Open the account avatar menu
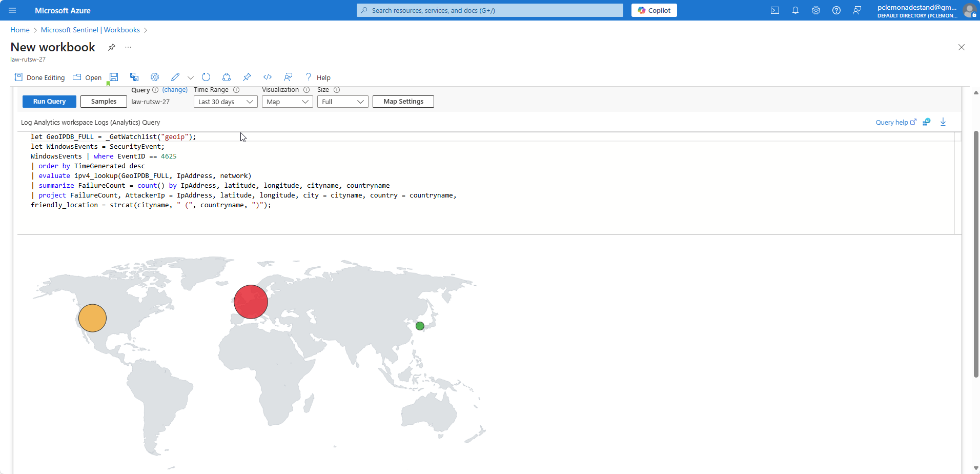The height and width of the screenshot is (474, 980). (x=969, y=10)
